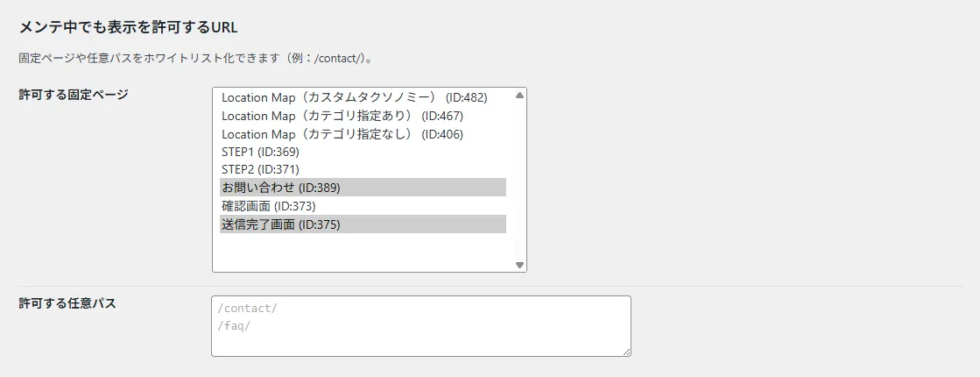Click the 許可する任意パス field label
This screenshot has height=377, width=980.
67,303
